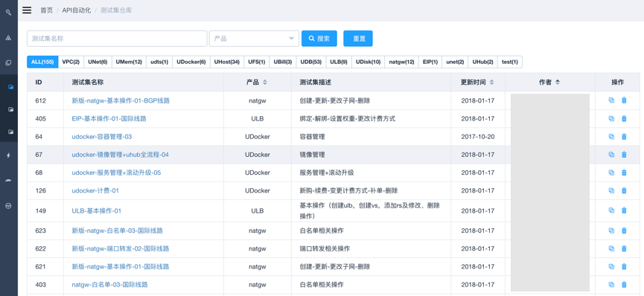This screenshot has height=296, width=644.
Task: Open 新版-natgw-白名单-03-国际线路 test set
Action: (118, 231)
